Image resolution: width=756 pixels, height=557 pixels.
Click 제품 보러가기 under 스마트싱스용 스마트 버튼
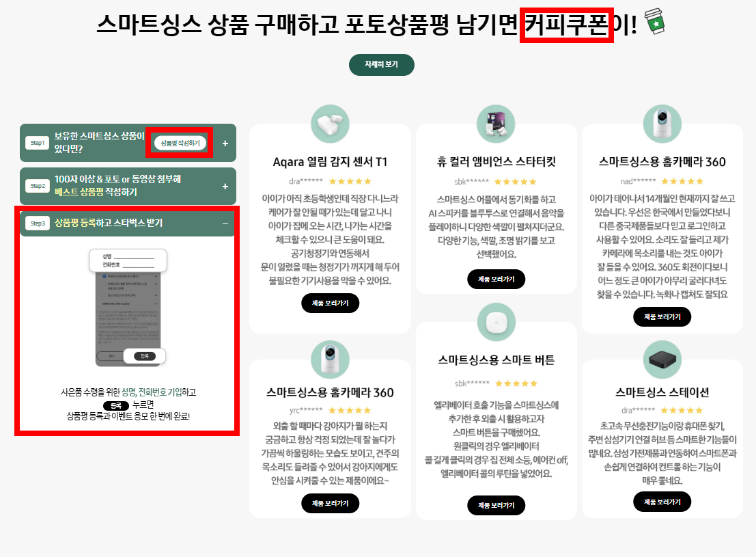click(496, 505)
